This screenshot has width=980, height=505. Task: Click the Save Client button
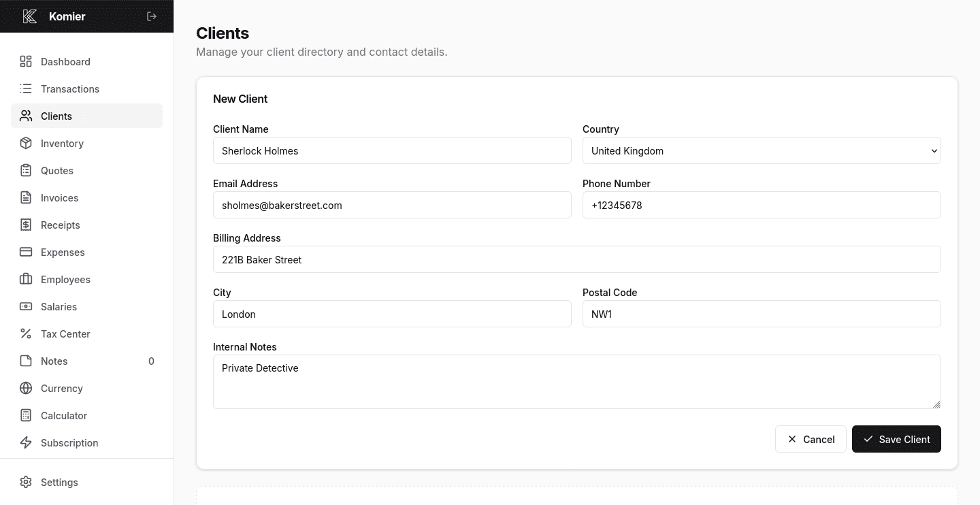(896, 439)
